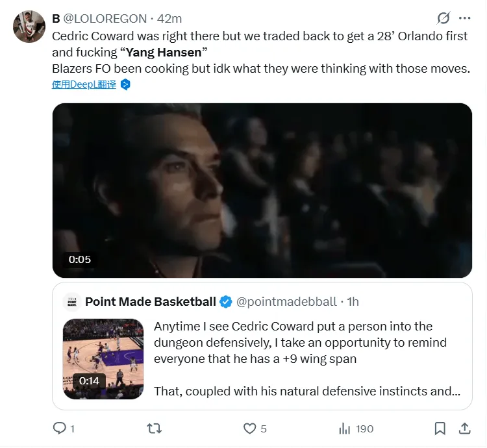Open the Point Made Basketball account name
This screenshot has height=448, width=487.
pos(151,302)
